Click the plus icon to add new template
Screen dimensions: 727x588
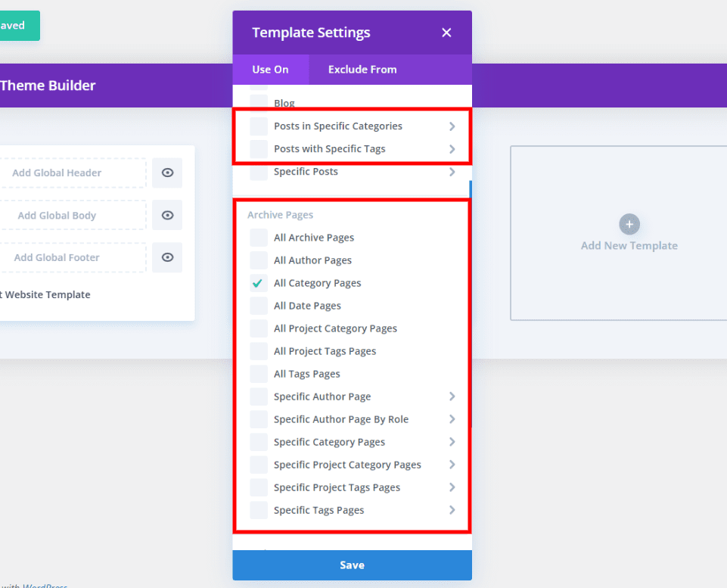[x=629, y=224]
